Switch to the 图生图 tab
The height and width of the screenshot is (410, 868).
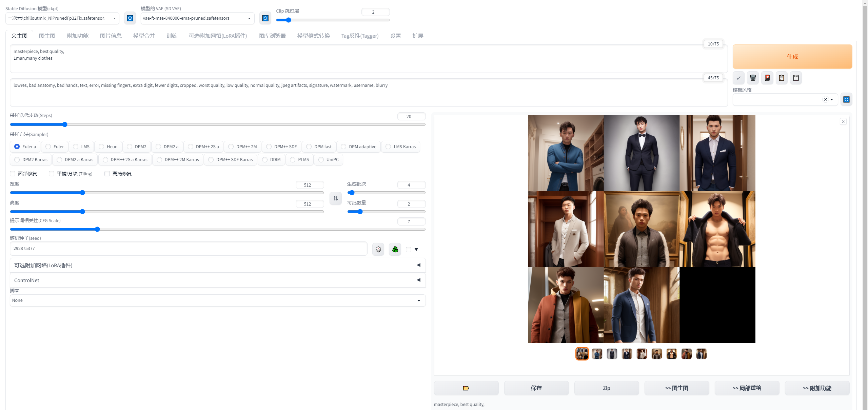pos(47,36)
